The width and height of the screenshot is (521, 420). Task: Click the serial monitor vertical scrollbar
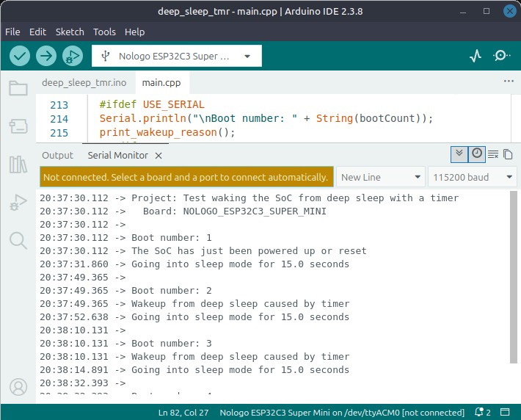(x=514, y=277)
